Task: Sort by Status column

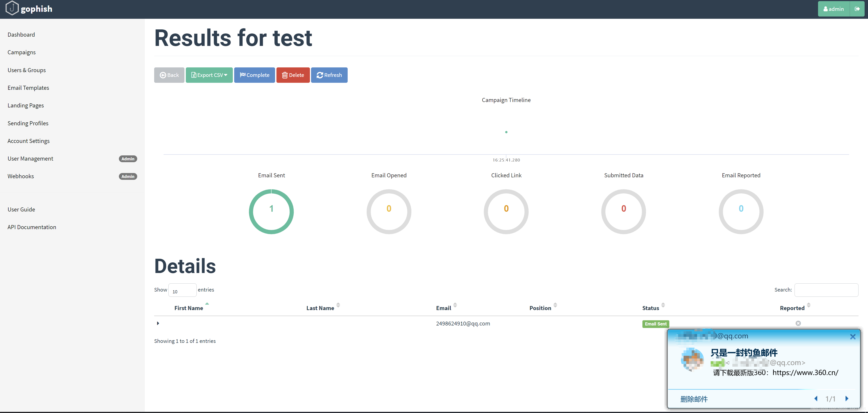Action: tap(650, 308)
